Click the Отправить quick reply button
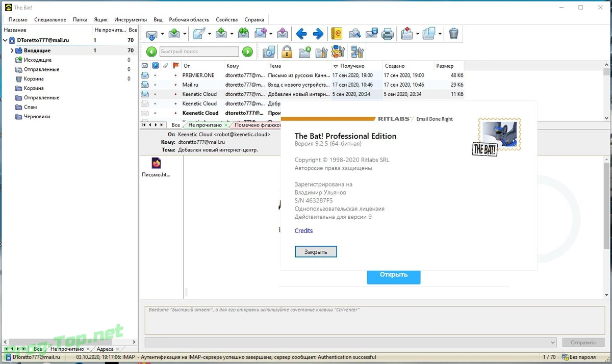Image resolution: width=612 pixels, height=364 pixels. [x=583, y=343]
